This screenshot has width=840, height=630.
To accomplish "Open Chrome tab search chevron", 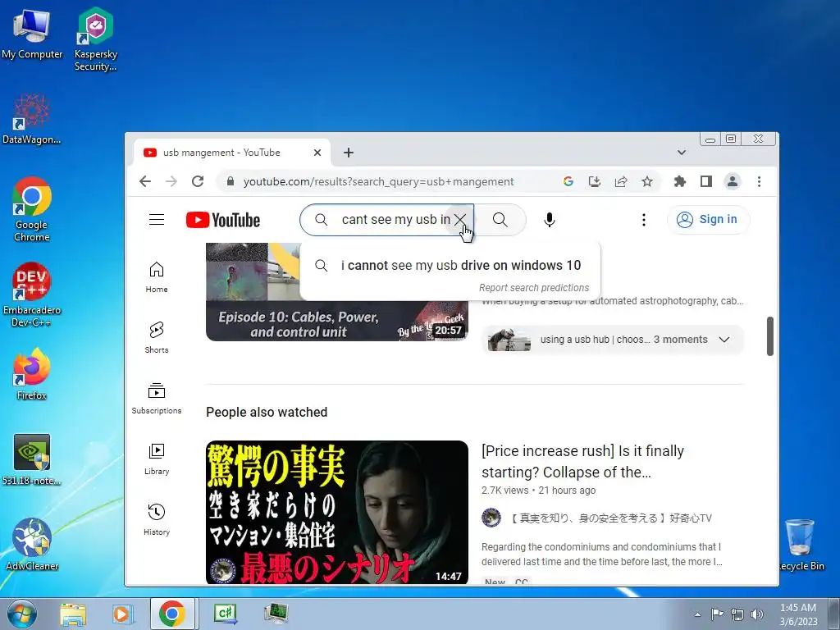I will click(682, 153).
